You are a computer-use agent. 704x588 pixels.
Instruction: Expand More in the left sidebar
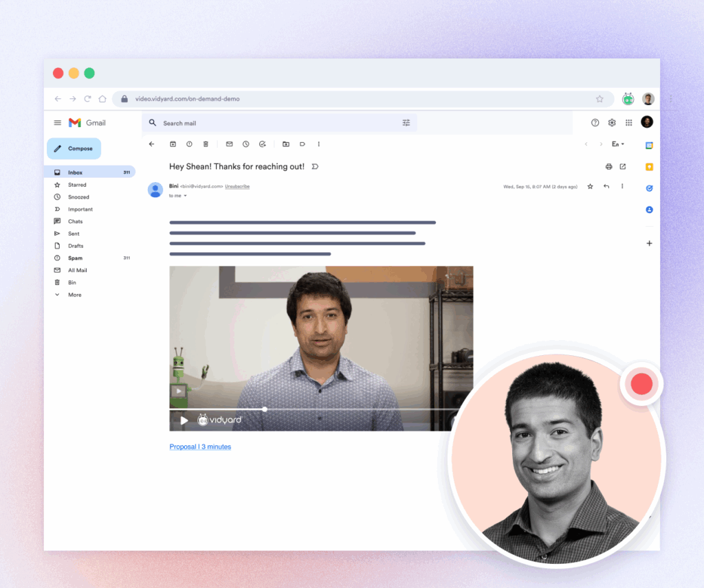pyautogui.click(x=74, y=295)
